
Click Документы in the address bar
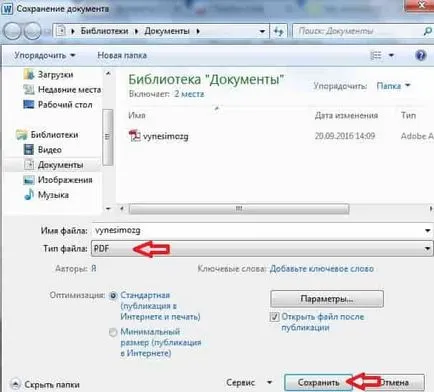(167, 31)
